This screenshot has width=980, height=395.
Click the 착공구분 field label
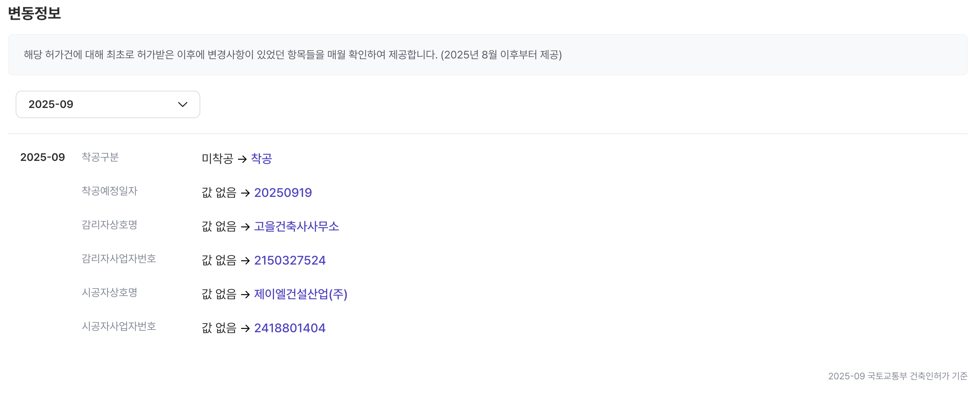[x=100, y=157]
